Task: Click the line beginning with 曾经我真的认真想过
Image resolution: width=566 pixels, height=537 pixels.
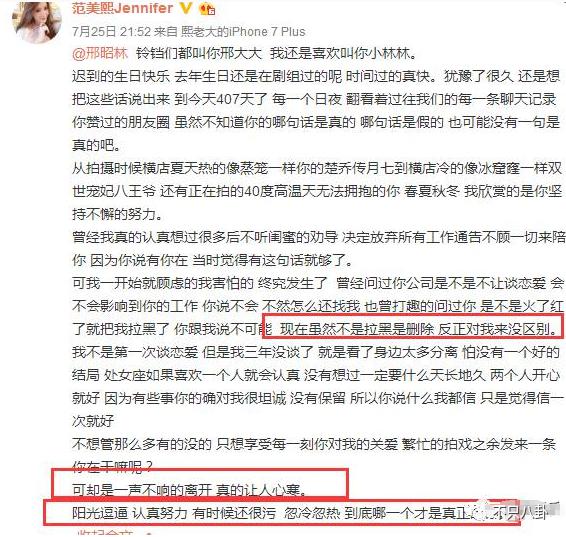Action: tap(318, 237)
